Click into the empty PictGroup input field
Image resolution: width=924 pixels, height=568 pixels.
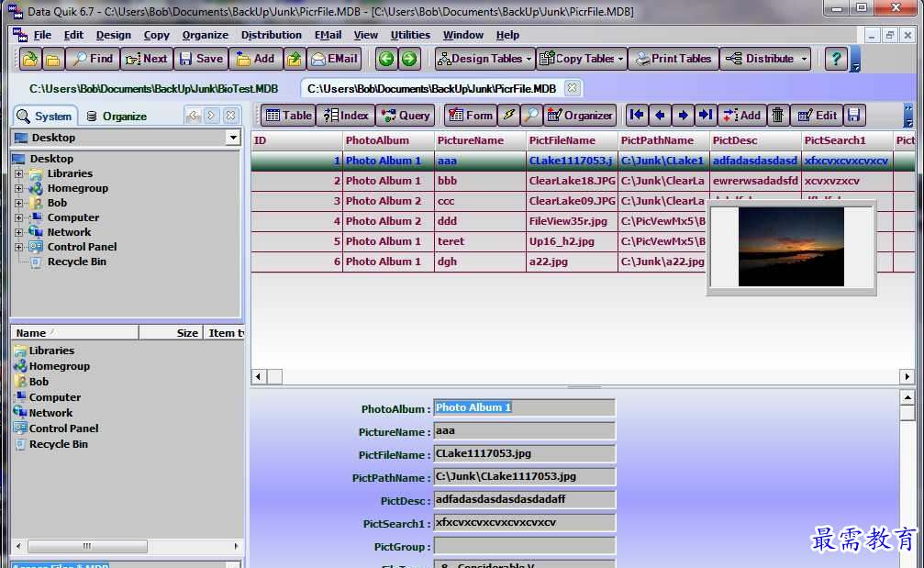(524, 546)
